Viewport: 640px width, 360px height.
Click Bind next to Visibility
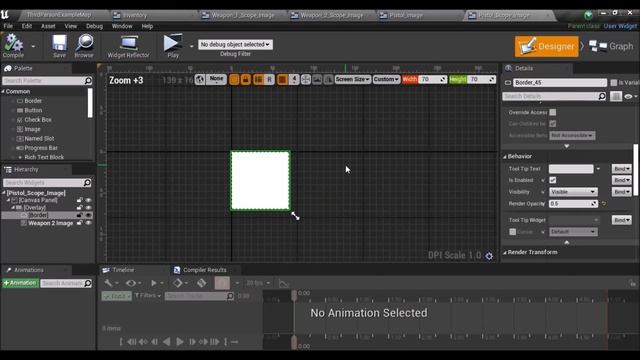click(x=622, y=191)
